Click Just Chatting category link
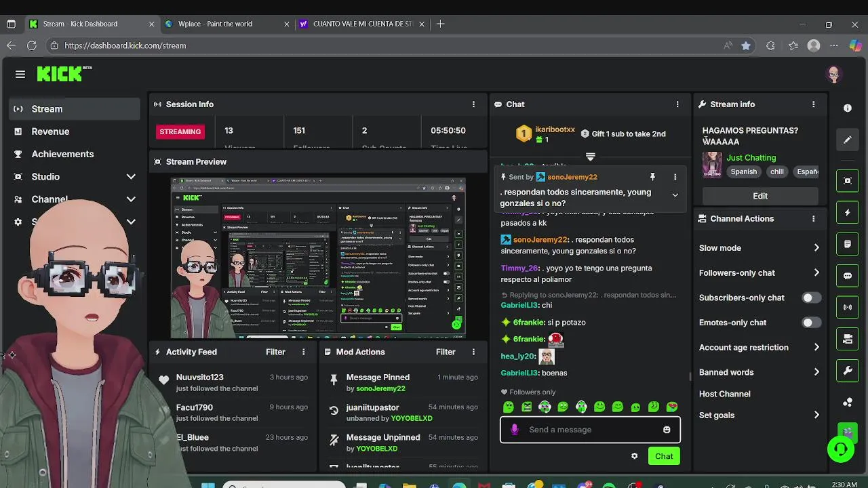This screenshot has height=488, width=868. (x=751, y=158)
